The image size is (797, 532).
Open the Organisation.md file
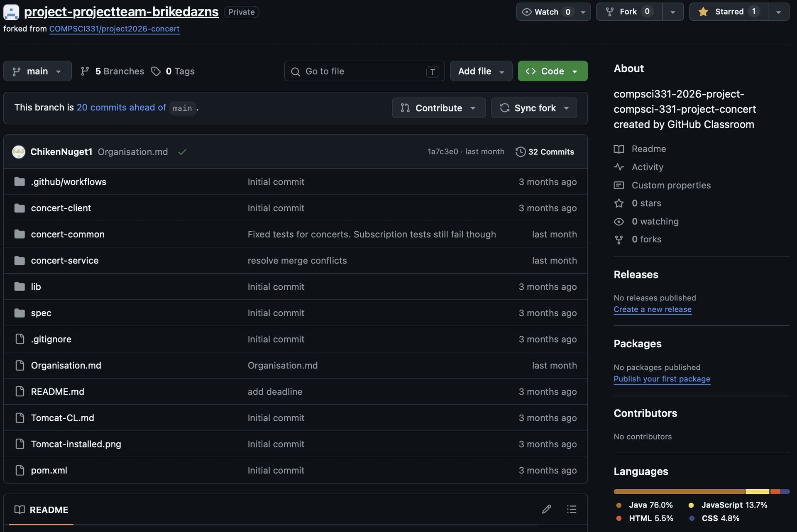[x=66, y=365]
